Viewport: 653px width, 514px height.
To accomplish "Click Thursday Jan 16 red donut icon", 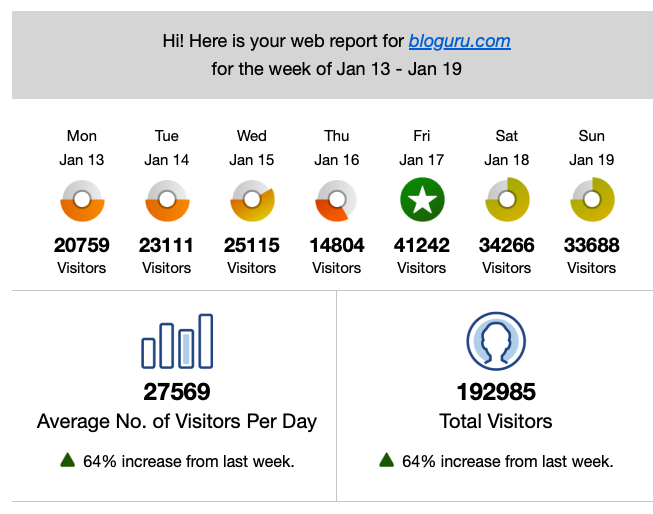I will 336,200.
